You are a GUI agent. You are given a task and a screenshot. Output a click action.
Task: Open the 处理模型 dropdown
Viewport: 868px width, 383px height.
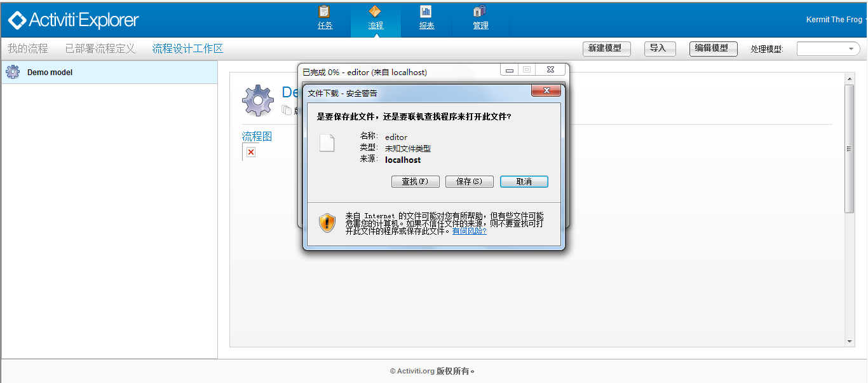coord(829,49)
